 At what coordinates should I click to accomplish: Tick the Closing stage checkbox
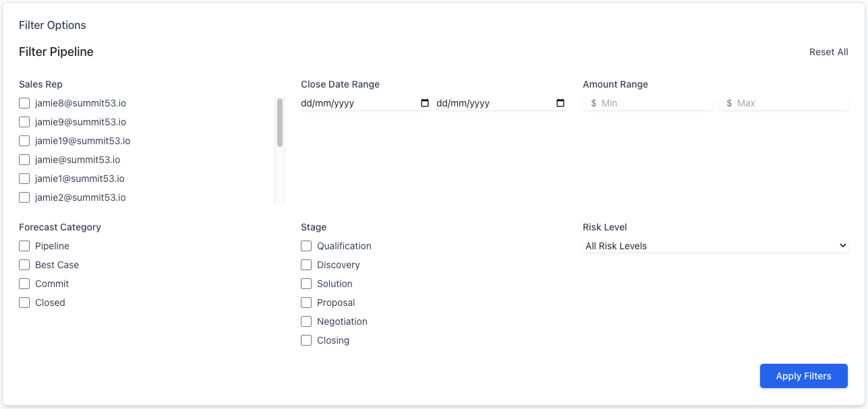(x=306, y=340)
